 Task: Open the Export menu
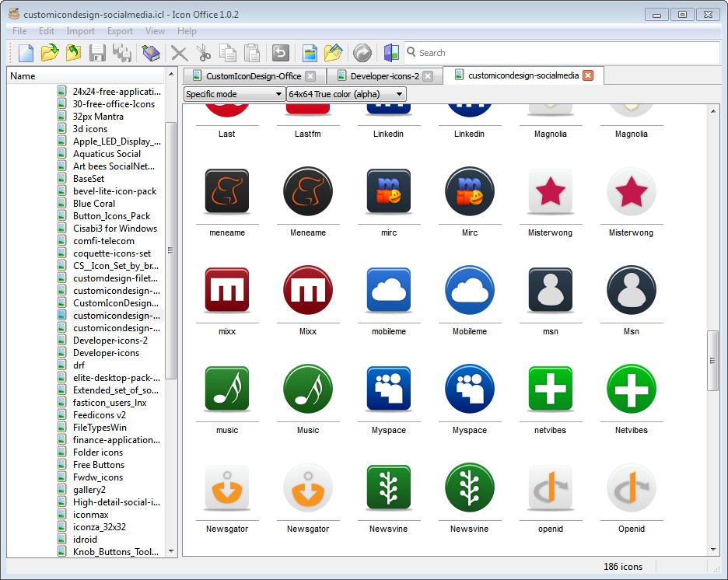pyautogui.click(x=120, y=31)
